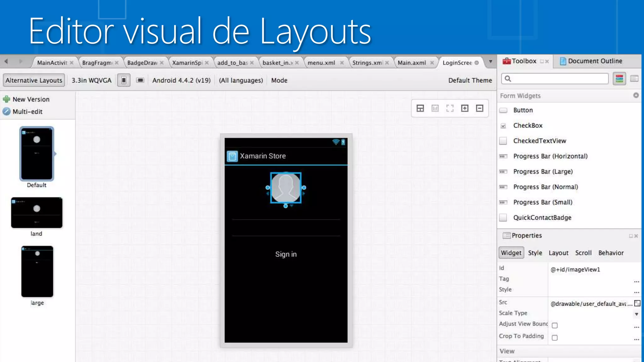This screenshot has height=362, width=644.
Task: Click the Form Widgets collapse circle icon
Action: click(x=636, y=95)
